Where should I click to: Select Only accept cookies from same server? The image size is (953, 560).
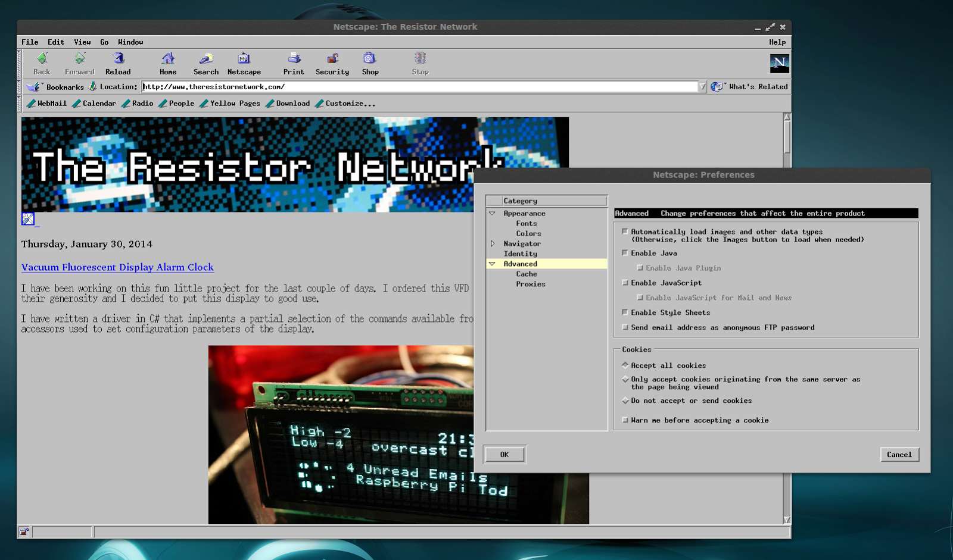(625, 379)
